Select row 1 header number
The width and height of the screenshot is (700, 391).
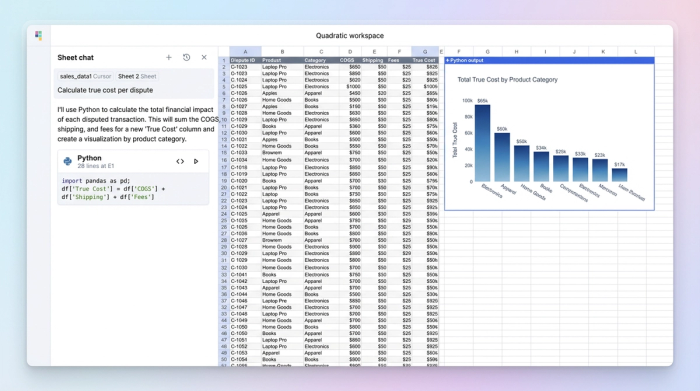click(224, 60)
